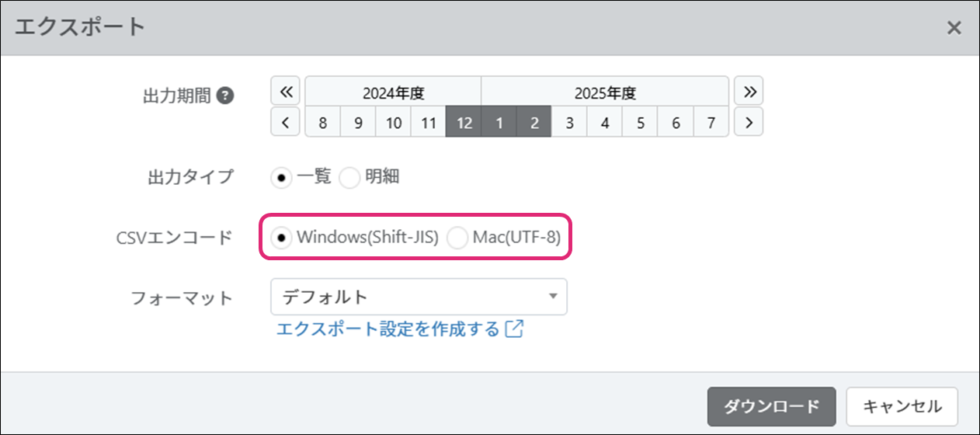
Task: Click エクスポート設定を作成する link
Action: pyautogui.click(x=388, y=329)
